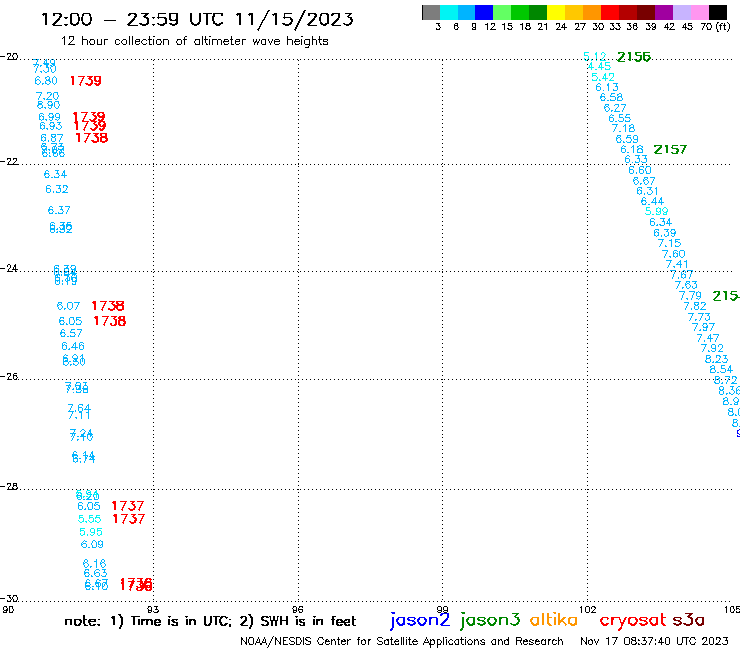Click the red 1739 label beside 6.80
Screen dimensions: 740x650
point(85,81)
